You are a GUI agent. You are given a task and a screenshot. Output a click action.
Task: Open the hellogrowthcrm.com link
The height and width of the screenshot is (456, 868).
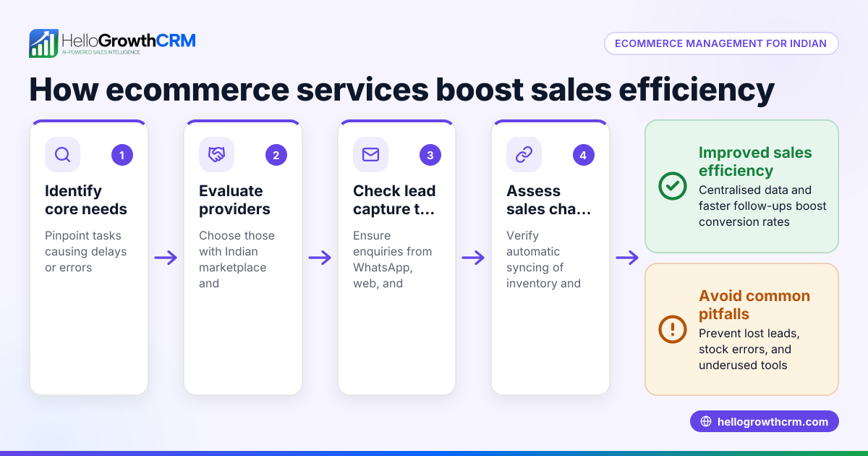tap(764, 421)
